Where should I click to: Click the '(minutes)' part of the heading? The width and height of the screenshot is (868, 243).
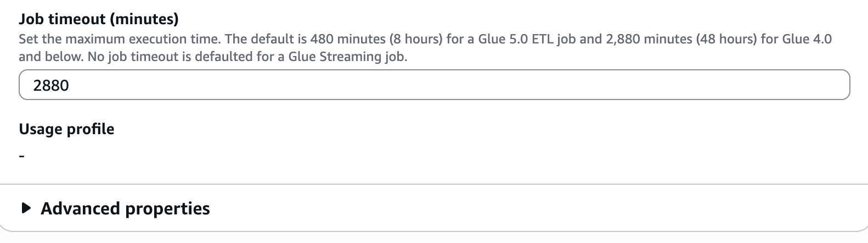click(144, 19)
